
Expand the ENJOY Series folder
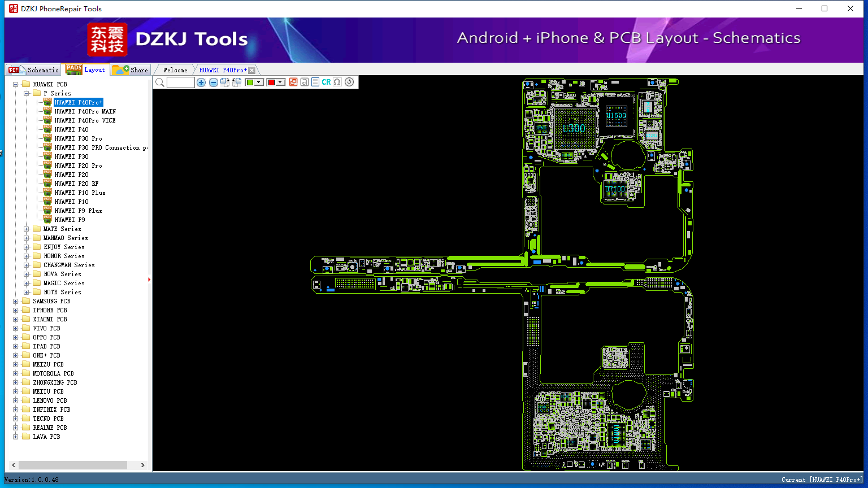click(26, 247)
